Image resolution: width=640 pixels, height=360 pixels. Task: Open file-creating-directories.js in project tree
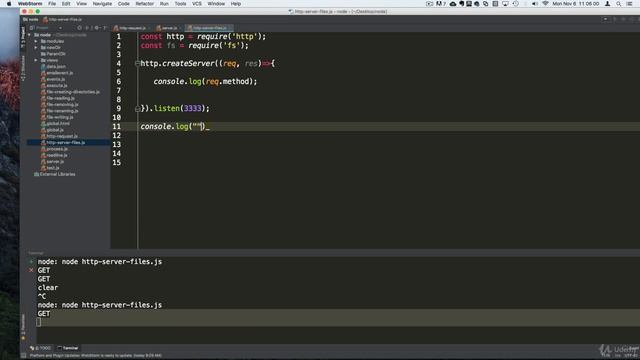coord(70,92)
